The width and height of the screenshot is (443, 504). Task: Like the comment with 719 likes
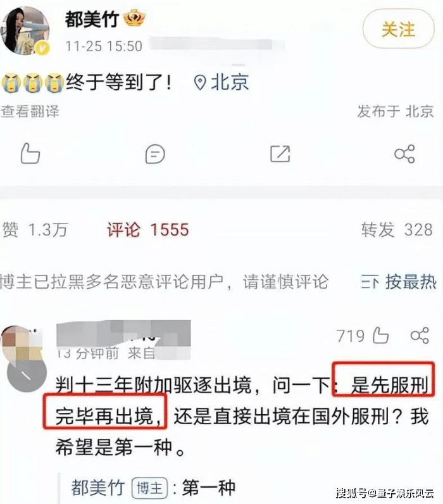(381, 336)
